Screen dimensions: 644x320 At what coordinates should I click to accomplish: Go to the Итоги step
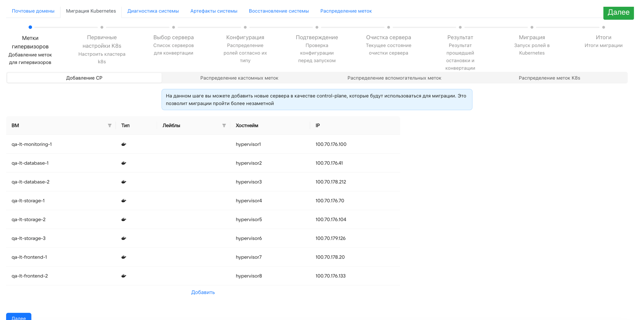click(603, 38)
